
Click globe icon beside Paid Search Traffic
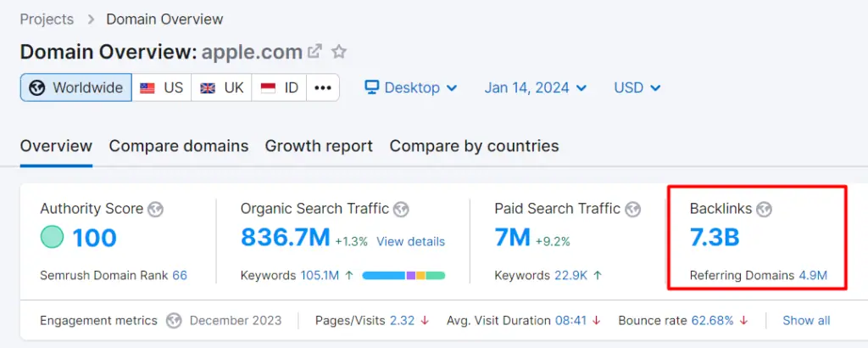pyautogui.click(x=632, y=210)
